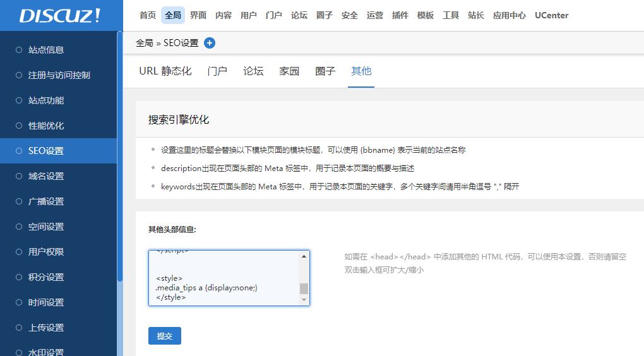This screenshot has height=356, width=644.
Task: Open the 论坛 top menu item
Action: [299, 15]
